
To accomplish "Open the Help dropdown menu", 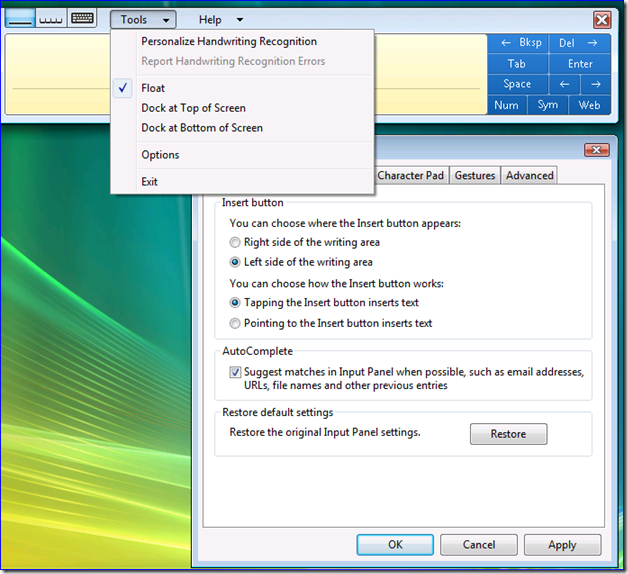I will coord(221,20).
